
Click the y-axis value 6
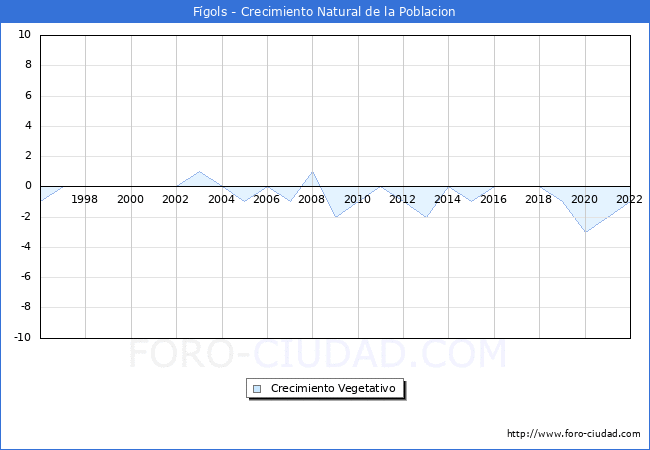[28, 95]
